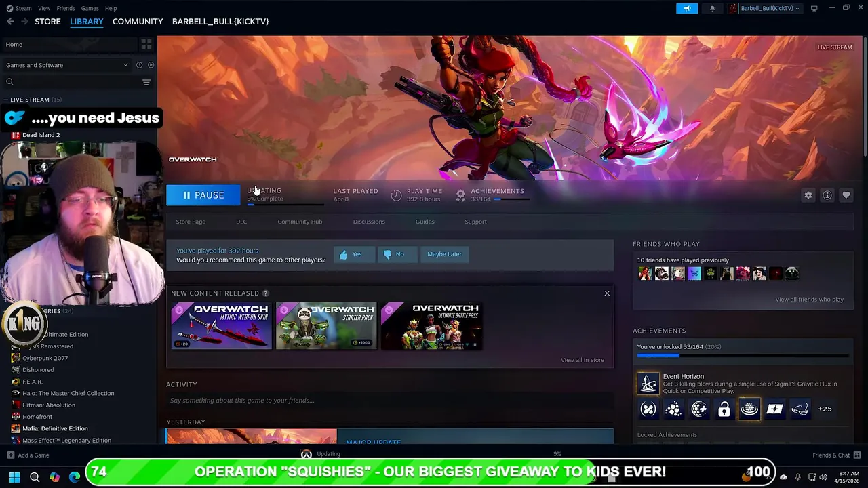Select the glasses achievement icon
The image size is (868, 488).
(x=800, y=409)
